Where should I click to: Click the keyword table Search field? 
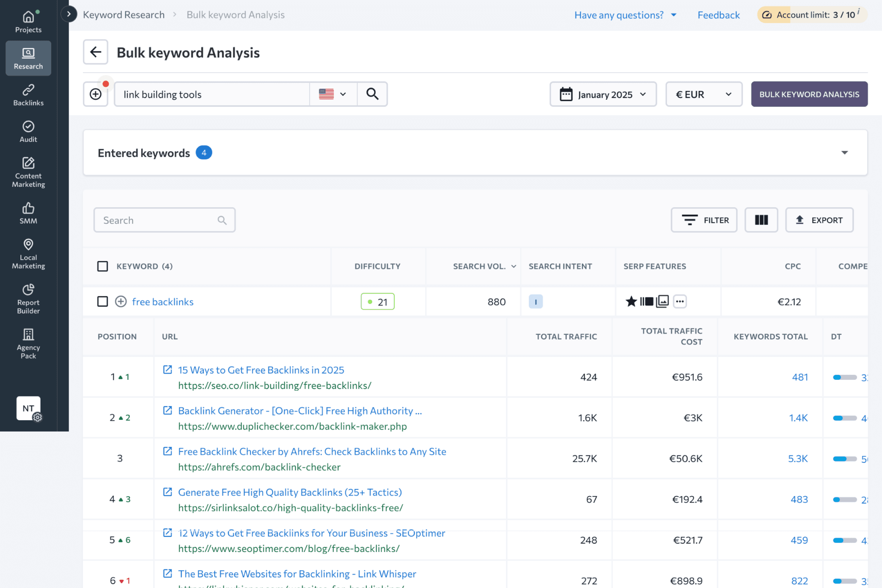[x=159, y=220]
